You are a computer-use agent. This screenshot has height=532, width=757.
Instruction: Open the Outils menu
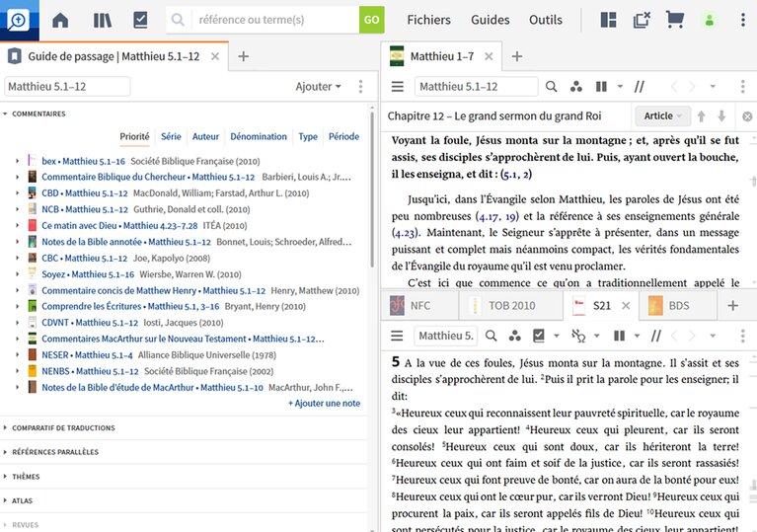[x=546, y=20]
